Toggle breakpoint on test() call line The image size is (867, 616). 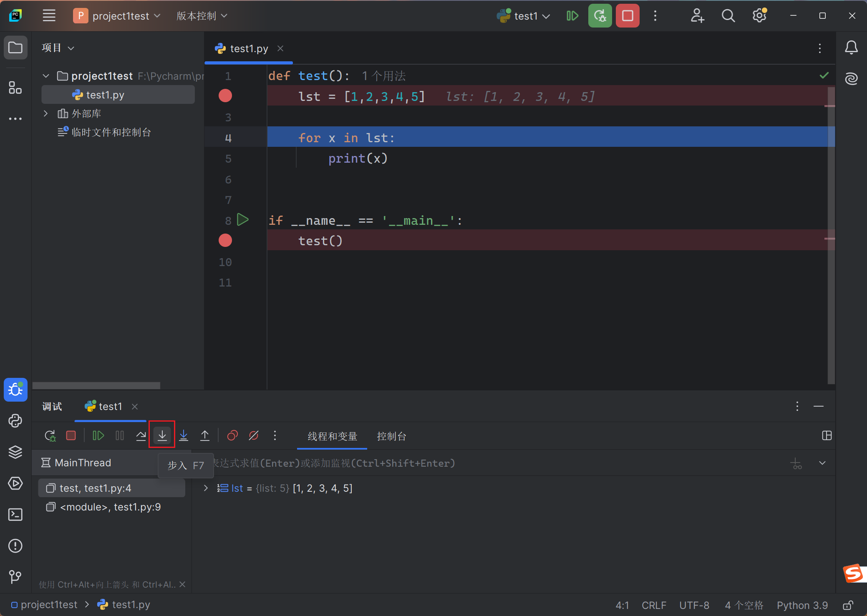pos(225,241)
